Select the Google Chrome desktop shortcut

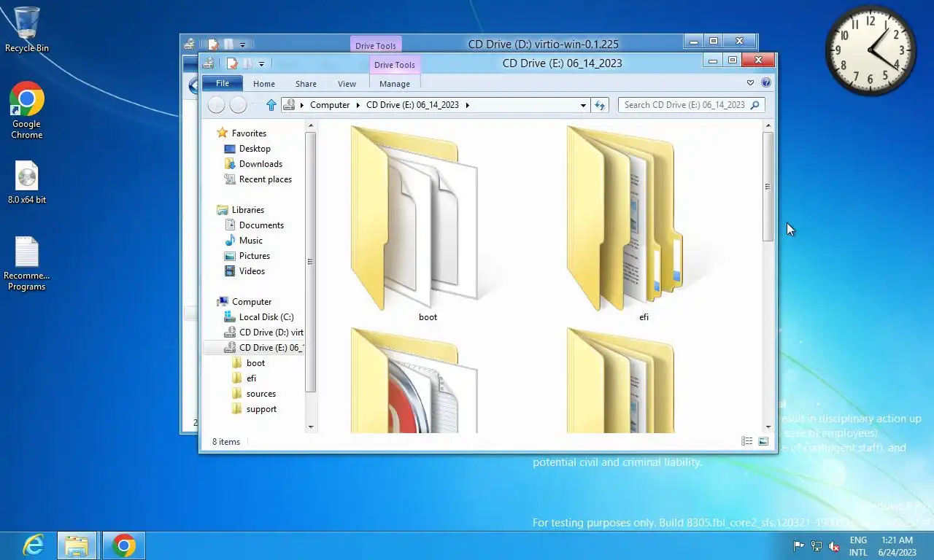(x=27, y=110)
